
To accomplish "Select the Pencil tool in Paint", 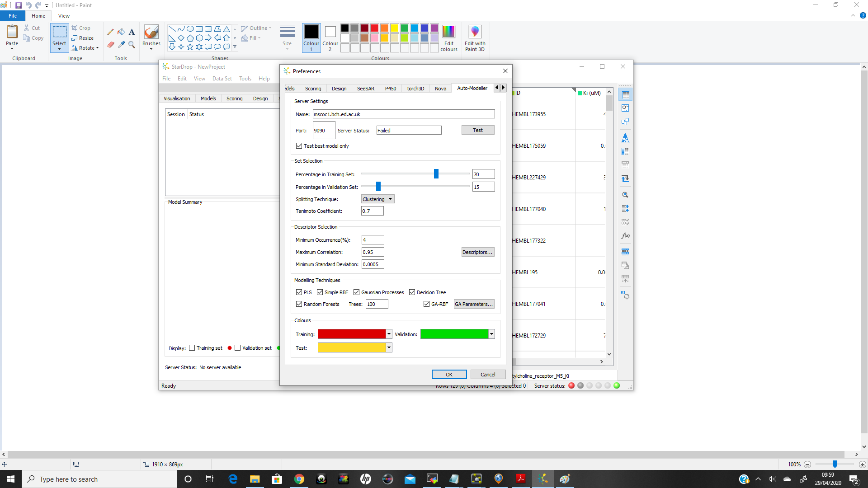I will click(x=110, y=32).
